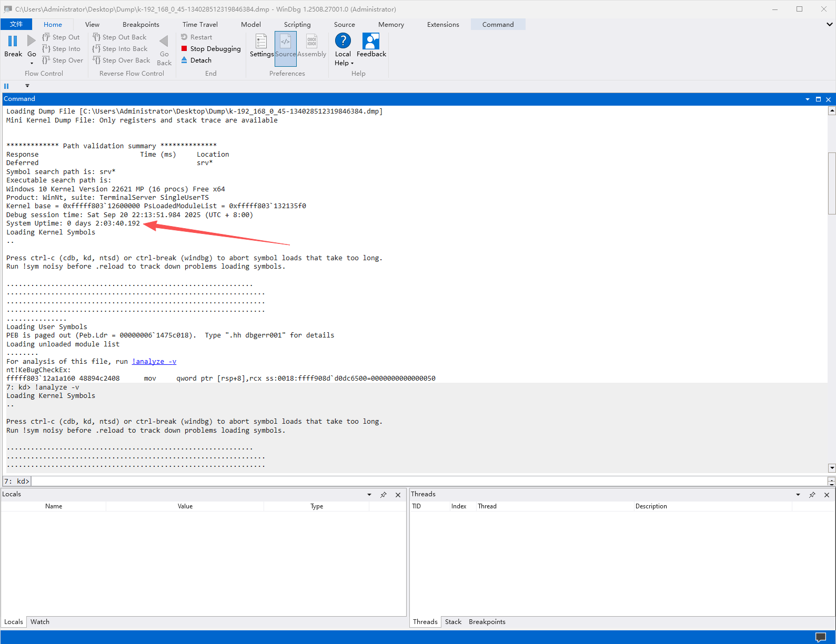Open the Settings icon in Preferences
This screenshot has height=644, width=836.
[x=261, y=42]
